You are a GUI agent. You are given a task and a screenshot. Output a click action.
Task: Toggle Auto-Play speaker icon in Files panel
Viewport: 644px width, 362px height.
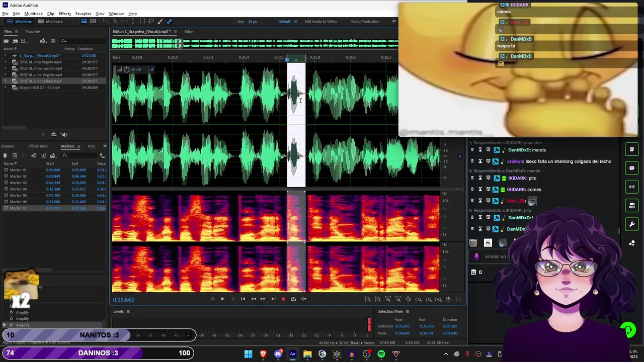[64, 134]
